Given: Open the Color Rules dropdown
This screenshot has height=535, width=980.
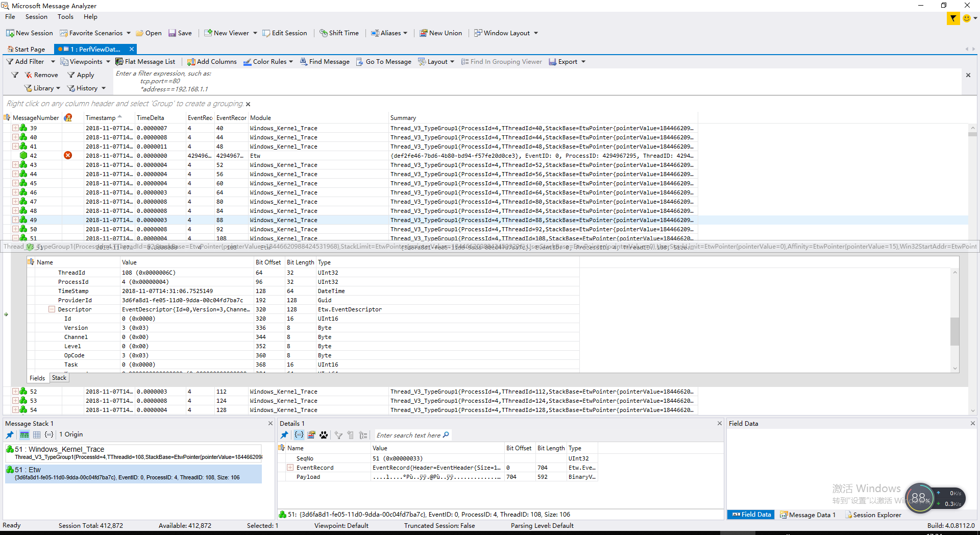Looking at the screenshot, I should (268, 62).
